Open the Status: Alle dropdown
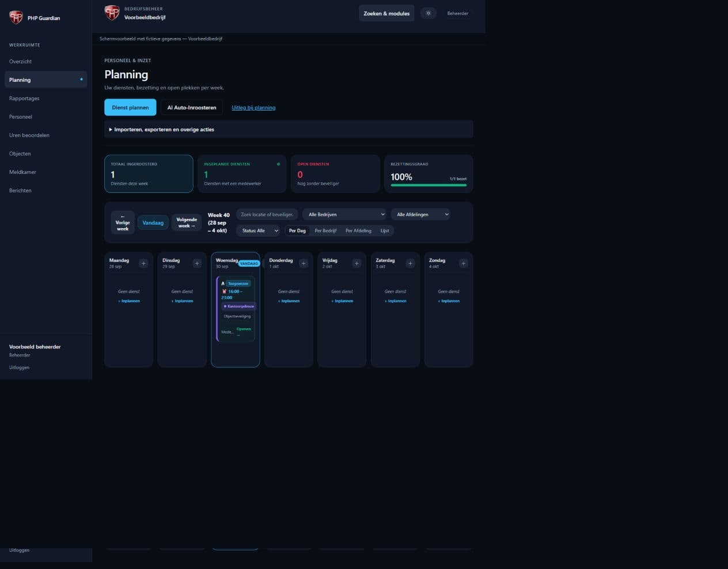This screenshot has width=728, height=569. pos(258,230)
